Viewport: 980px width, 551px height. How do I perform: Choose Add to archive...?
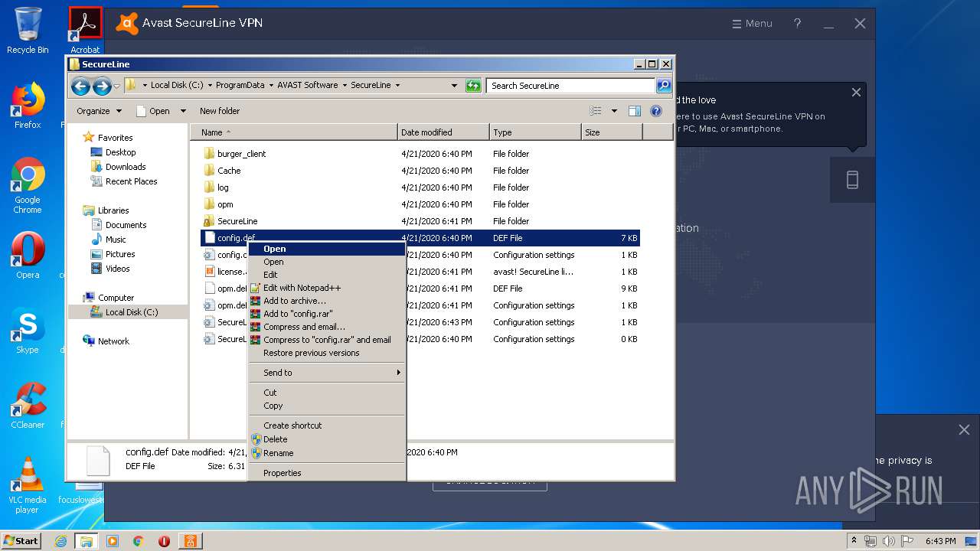327,301
